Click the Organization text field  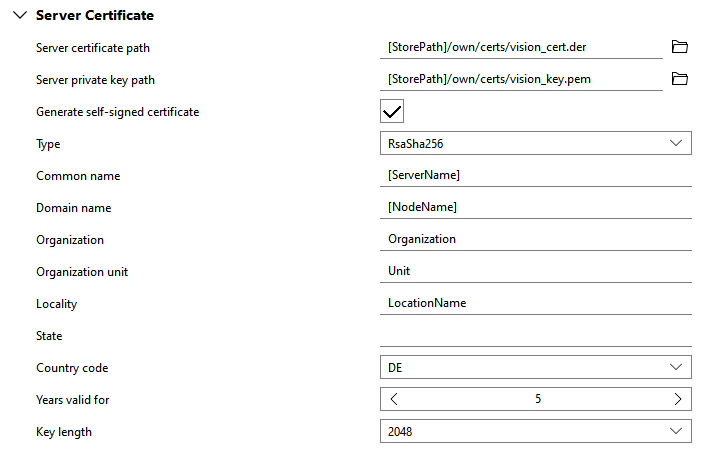point(535,239)
